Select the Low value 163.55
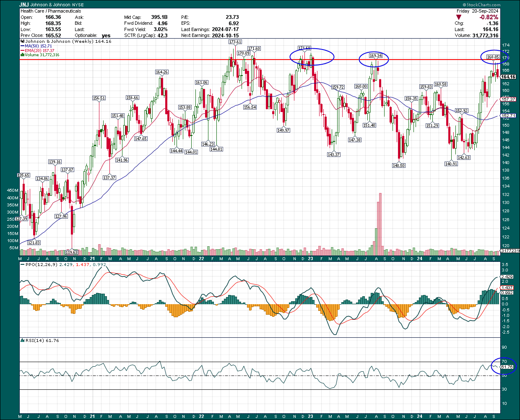Image resolution: width=520 pixels, height=420 pixels. pyautogui.click(x=53, y=29)
